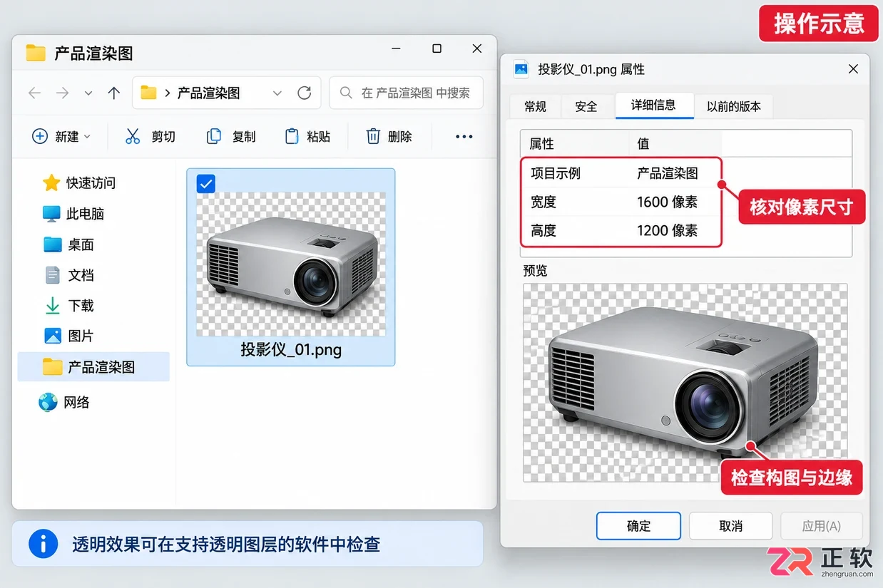This screenshot has height=588, width=883.
Task: Click the 粘贴 clipboard button
Action: pos(307,136)
